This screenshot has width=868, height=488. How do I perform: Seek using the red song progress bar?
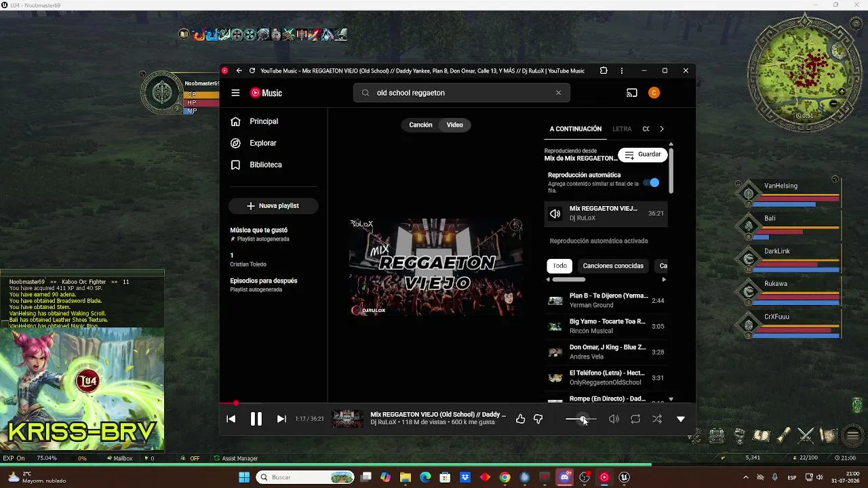coord(457,403)
